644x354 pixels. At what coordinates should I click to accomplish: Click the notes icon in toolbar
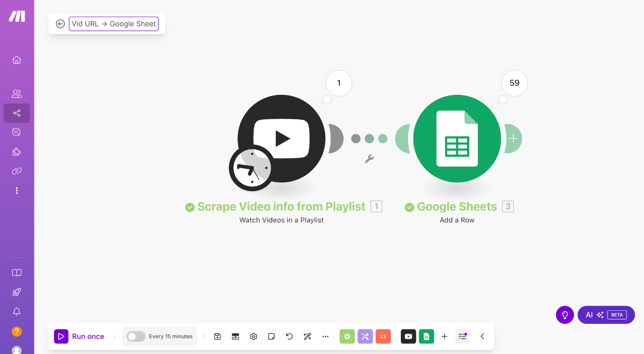click(x=271, y=336)
